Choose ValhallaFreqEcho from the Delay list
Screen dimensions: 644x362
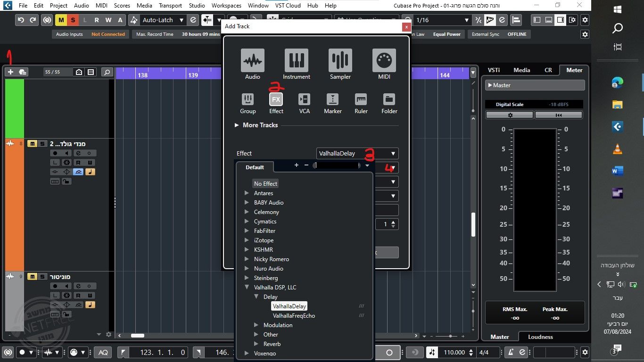[x=294, y=316]
